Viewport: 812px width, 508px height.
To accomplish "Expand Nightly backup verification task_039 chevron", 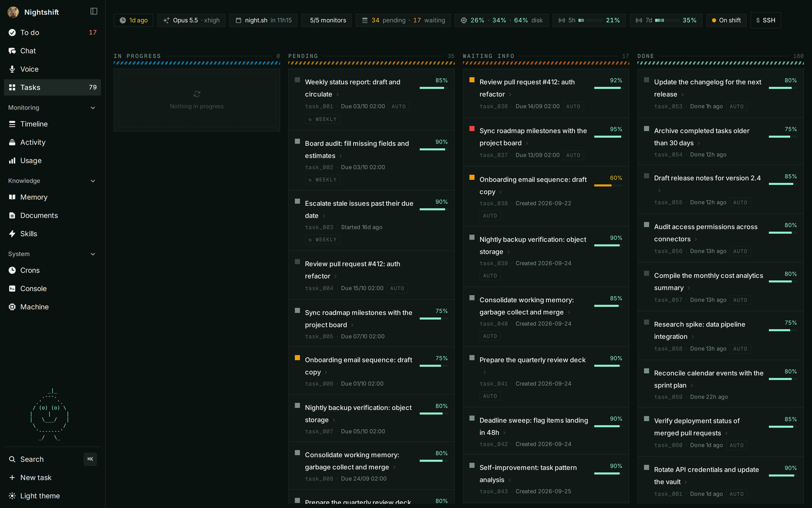I will (x=508, y=252).
